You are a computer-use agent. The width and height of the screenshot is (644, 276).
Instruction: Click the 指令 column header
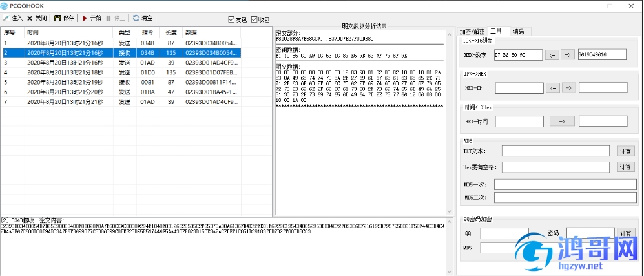tap(147, 32)
